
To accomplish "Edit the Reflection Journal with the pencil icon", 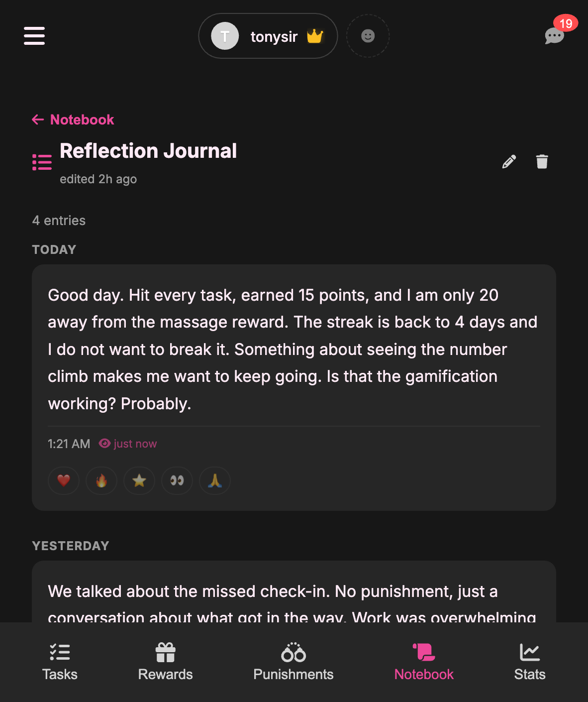I will (x=508, y=161).
